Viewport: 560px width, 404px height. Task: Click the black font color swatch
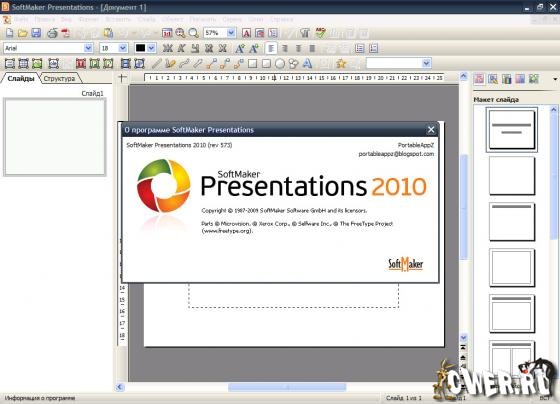coord(140,48)
